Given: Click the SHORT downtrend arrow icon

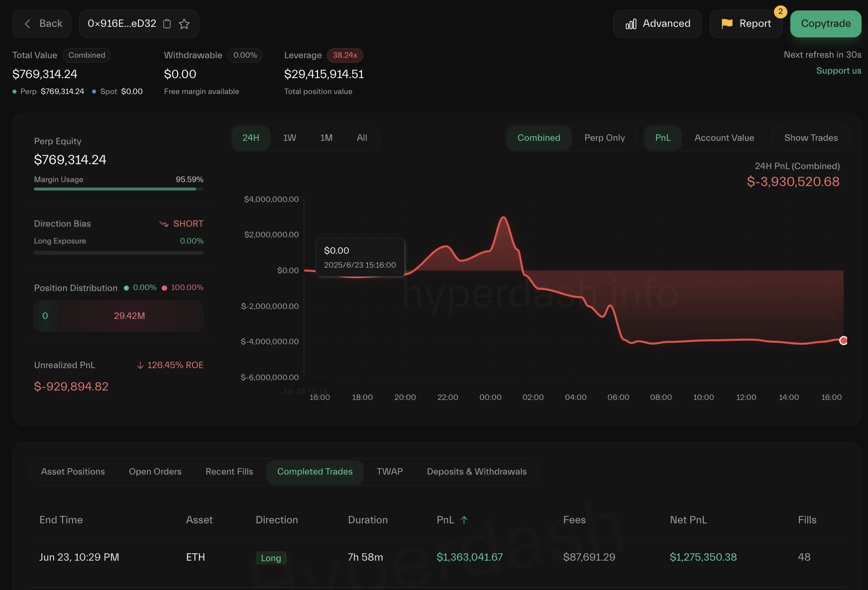Looking at the screenshot, I should 164,224.
